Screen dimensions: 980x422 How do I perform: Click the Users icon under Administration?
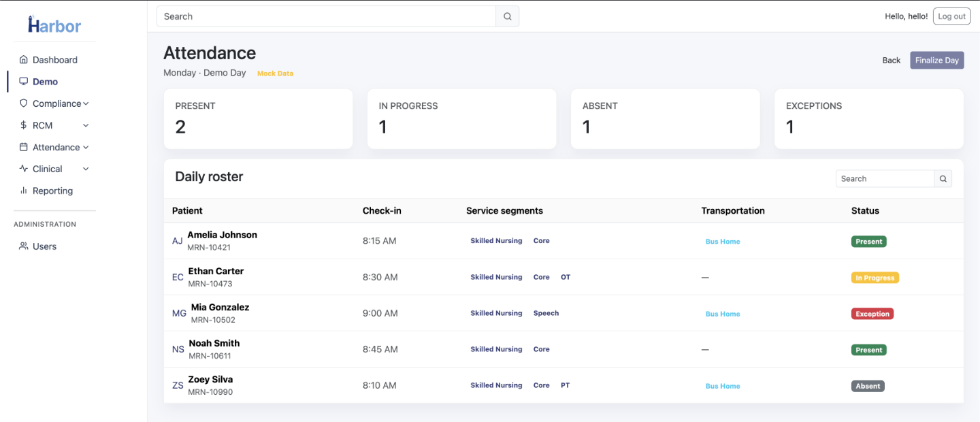click(x=22, y=246)
